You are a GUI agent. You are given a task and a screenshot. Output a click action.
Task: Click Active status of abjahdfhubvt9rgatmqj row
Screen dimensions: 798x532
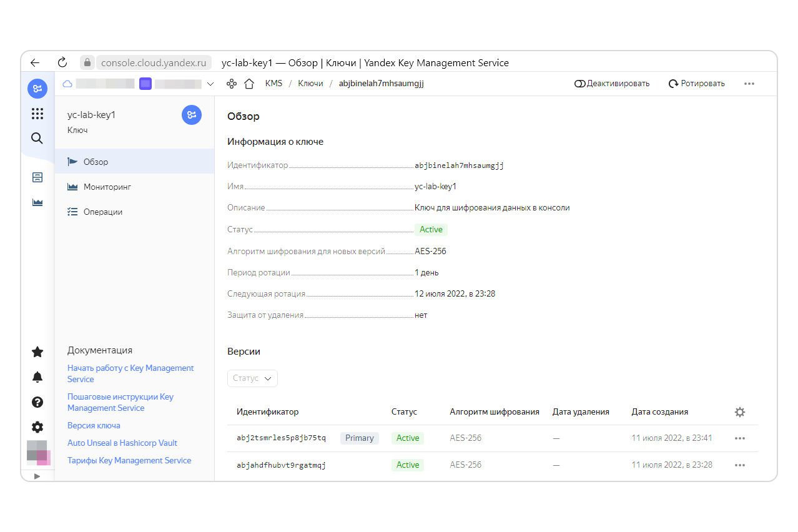coord(408,465)
